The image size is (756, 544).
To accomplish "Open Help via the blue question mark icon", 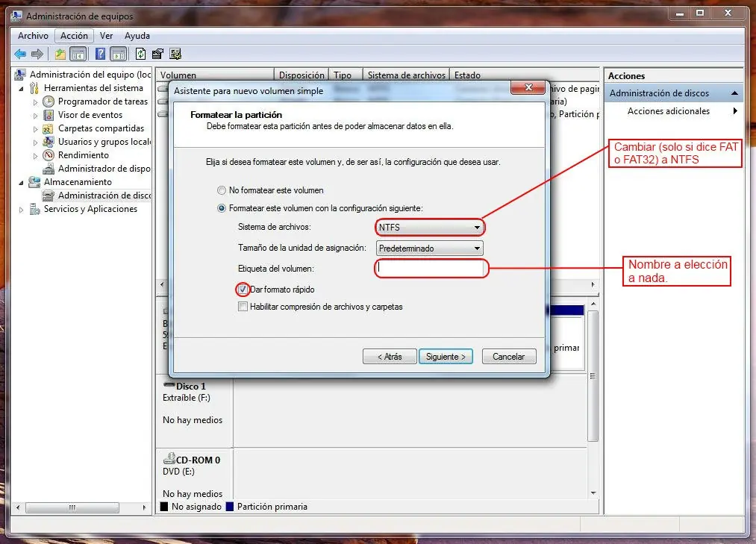I will pos(100,54).
